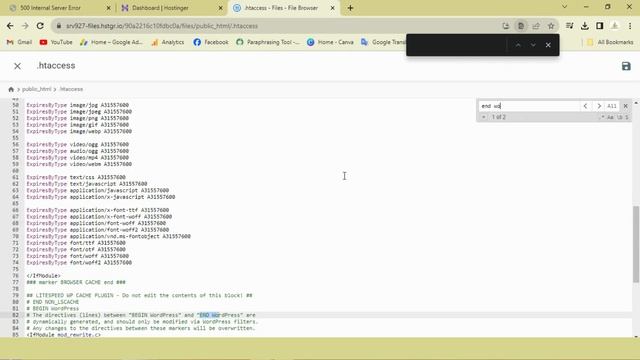640x360 pixels.
Task: Click the "# BEGIN WordPress" line
Action: [53, 309]
